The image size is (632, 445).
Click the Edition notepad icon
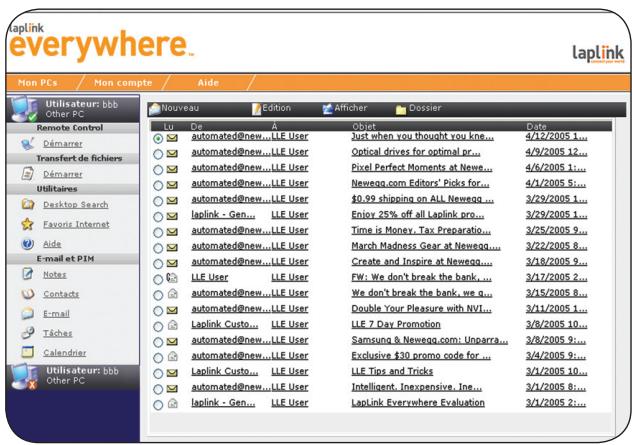click(256, 109)
